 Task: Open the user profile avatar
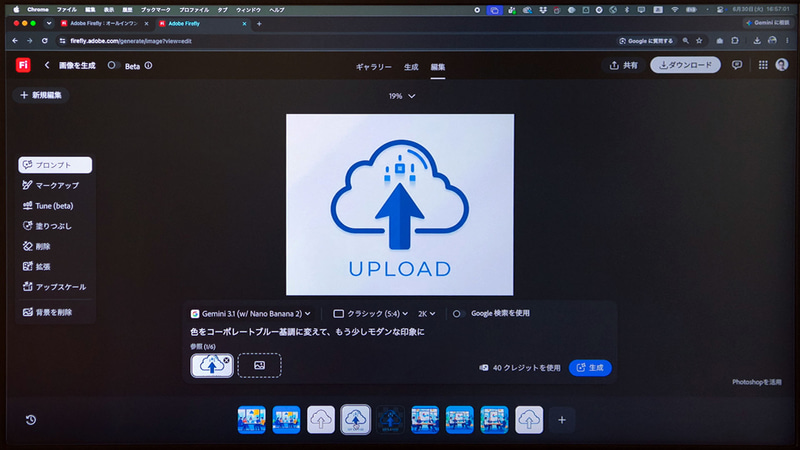point(782,65)
